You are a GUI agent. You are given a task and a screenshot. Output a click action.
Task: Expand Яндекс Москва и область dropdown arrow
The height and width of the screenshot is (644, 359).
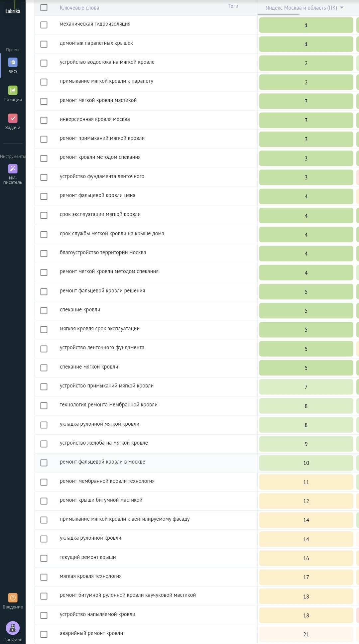click(x=342, y=8)
